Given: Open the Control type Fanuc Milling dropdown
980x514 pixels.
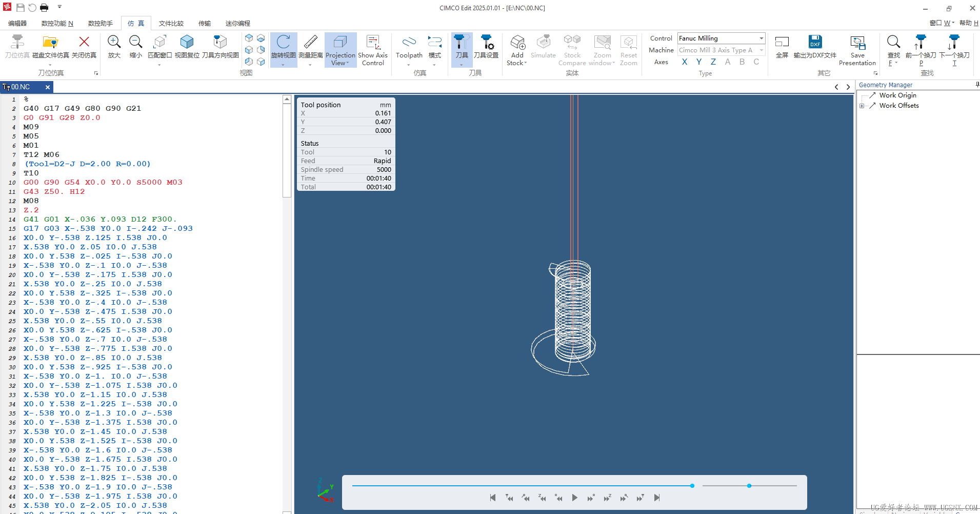Looking at the screenshot, I should coord(761,38).
